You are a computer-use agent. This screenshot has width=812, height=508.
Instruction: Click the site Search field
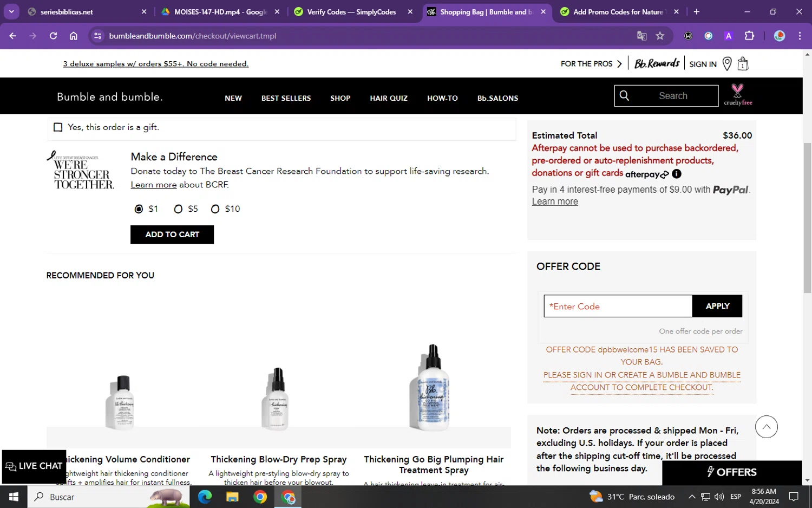point(666,96)
